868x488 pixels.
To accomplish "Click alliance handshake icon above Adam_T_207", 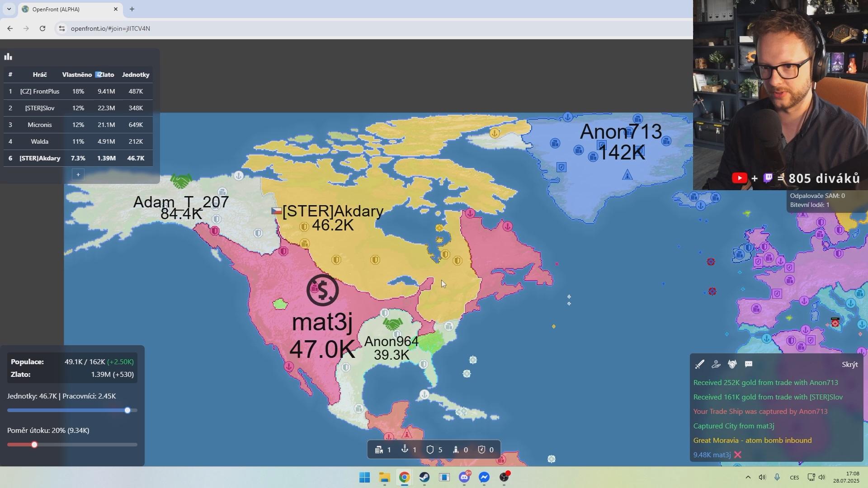I will pyautogui.click(x=181, y=181).
